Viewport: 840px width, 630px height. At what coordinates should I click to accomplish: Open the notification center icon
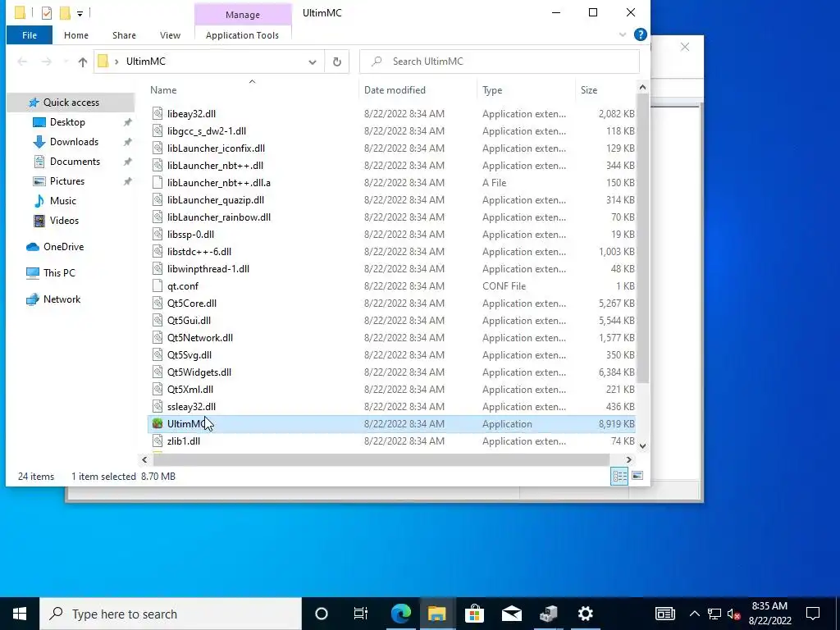click(813, 614)
